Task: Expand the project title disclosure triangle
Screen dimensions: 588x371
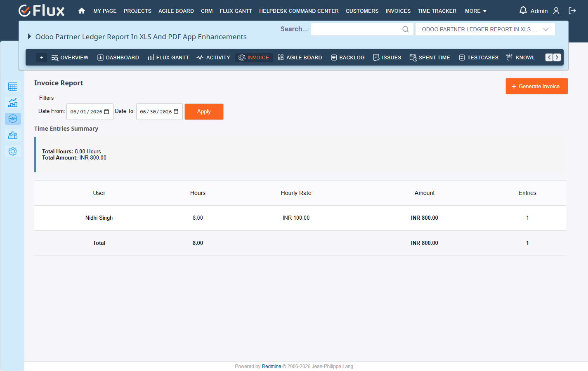Action: tap(29, 37)
